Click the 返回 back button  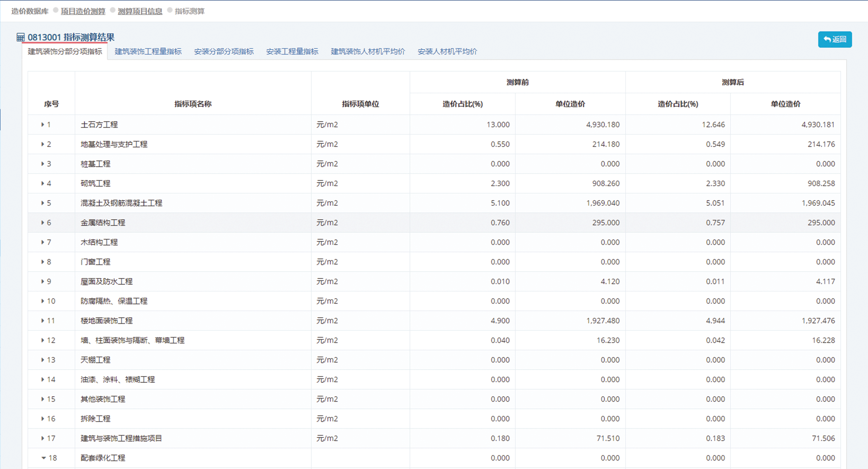[835, 39]
